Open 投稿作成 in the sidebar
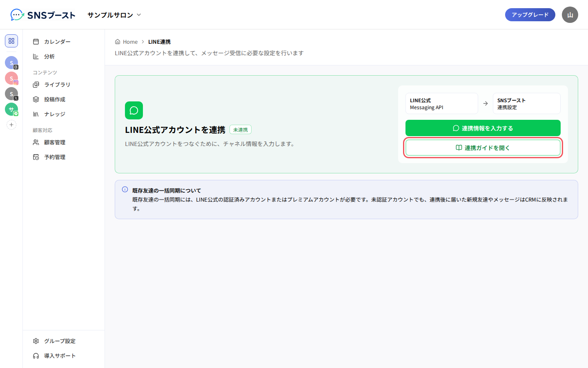 pos(64,99)
